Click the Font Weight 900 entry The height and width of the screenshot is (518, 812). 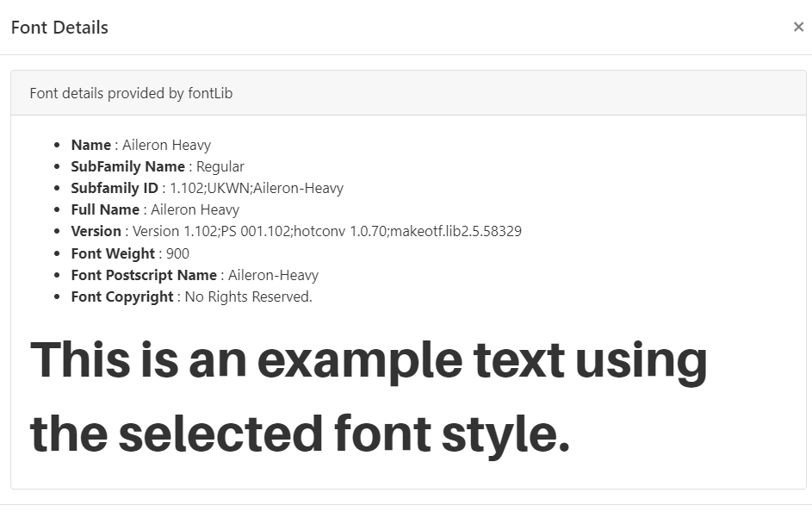tap(128, 253)
